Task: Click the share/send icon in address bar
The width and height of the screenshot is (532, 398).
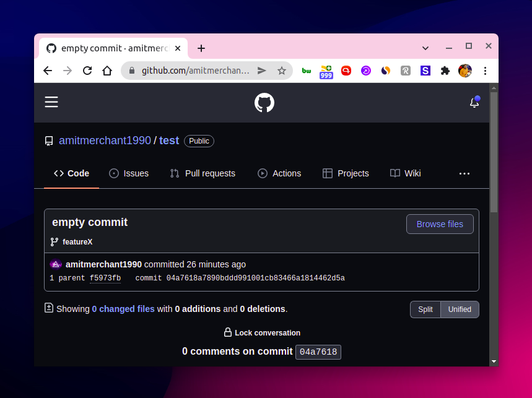Action: [261, 71]
